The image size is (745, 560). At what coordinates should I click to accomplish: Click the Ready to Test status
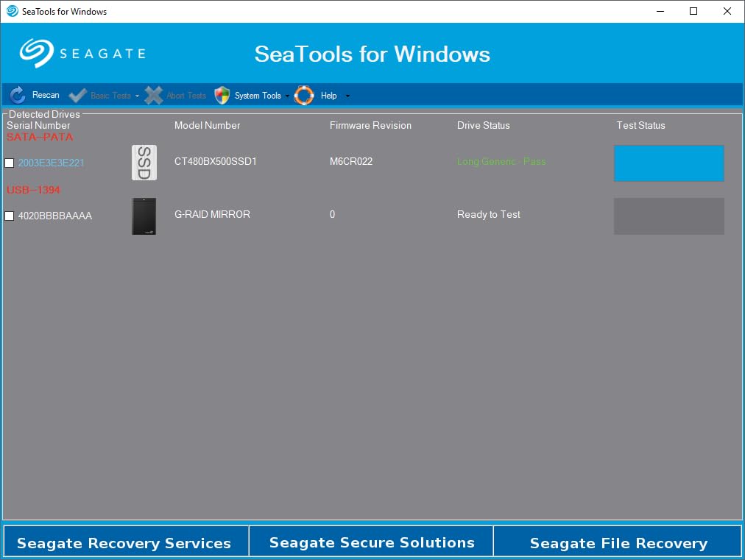click(x=488, y=214)
